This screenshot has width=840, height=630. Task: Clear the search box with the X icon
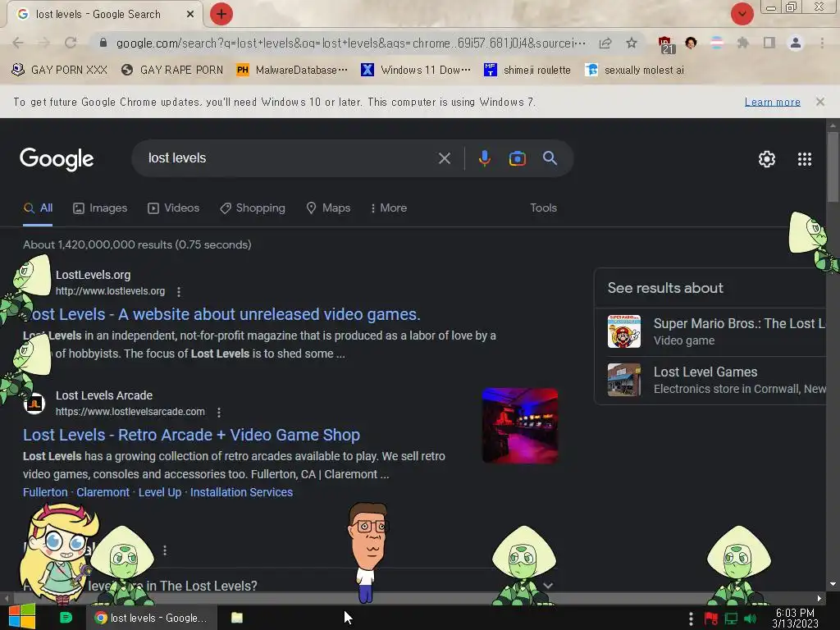444,158
